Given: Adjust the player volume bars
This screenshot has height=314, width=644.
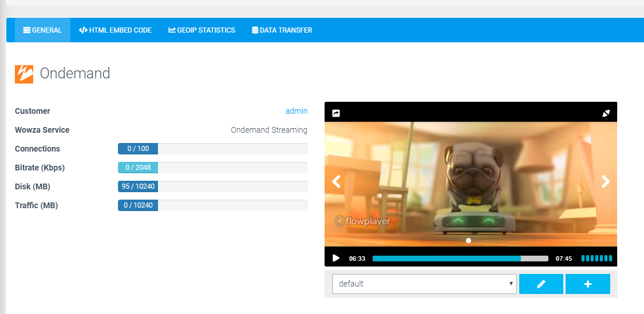Looking at the screenshot, I should click(596, 258).
